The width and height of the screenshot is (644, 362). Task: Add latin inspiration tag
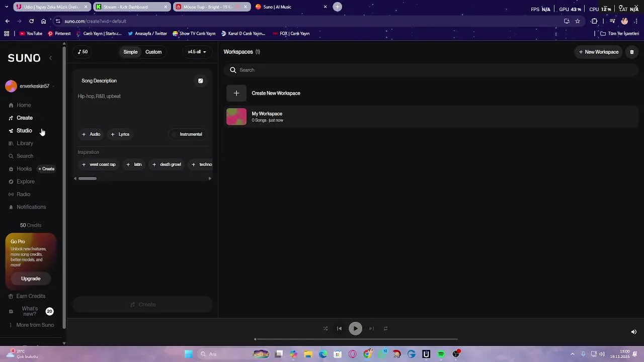click(x=134, y=164)
